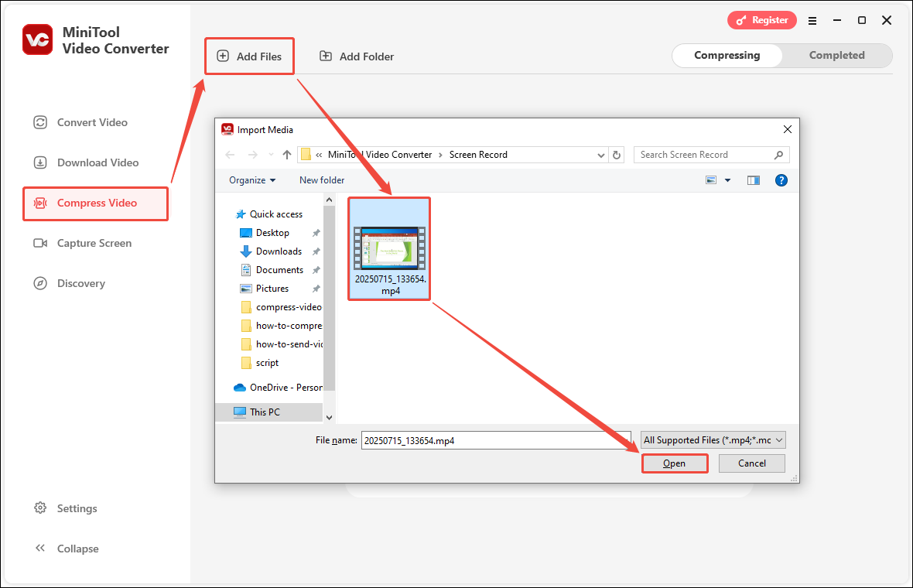Click the Open button to import

(x=674, y=463)
